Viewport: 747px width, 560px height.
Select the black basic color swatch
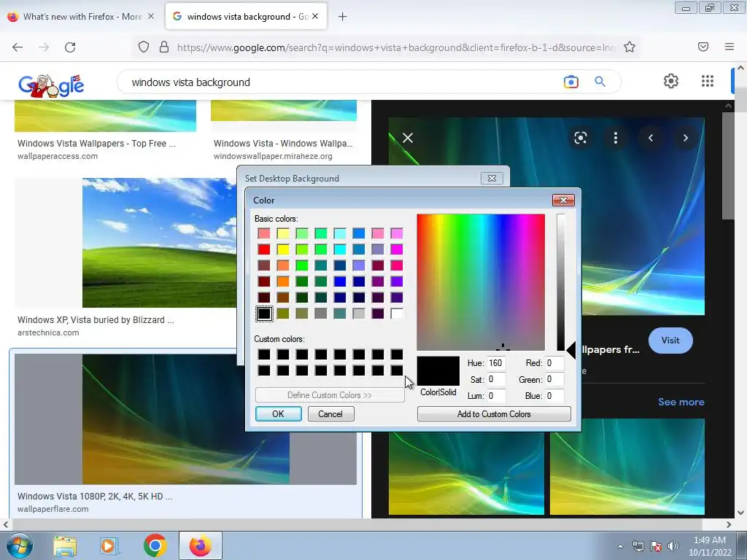264,314
